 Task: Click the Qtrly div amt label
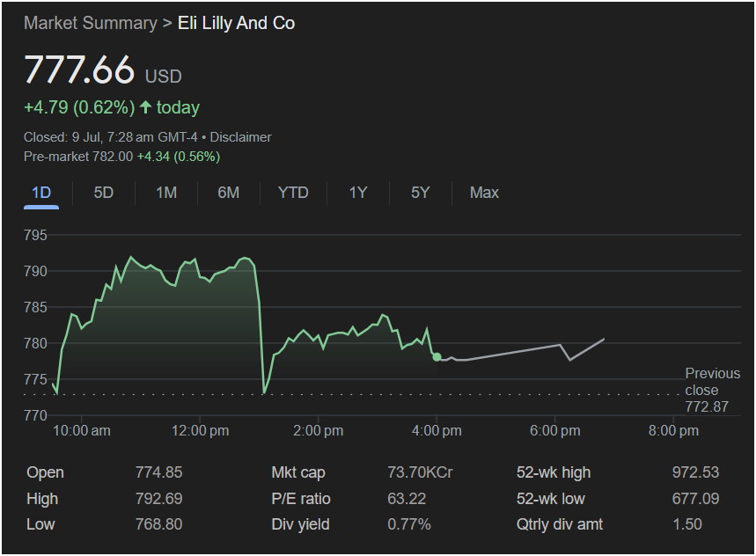tap(560, 524)
